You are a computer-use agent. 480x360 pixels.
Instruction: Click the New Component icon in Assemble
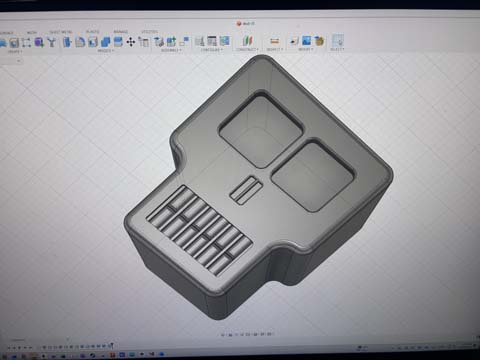(159, 42)
